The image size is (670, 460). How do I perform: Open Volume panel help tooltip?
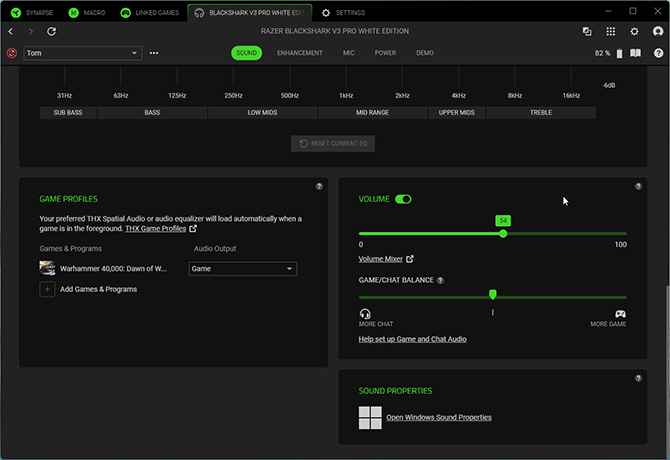point(638,186)
